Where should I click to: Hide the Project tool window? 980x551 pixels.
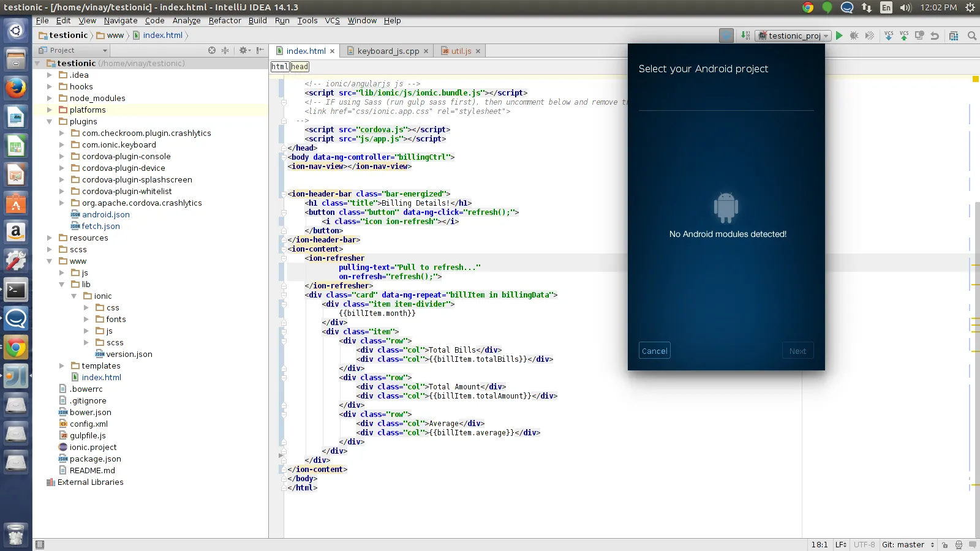pyautogui.click(x=260, y=50)
